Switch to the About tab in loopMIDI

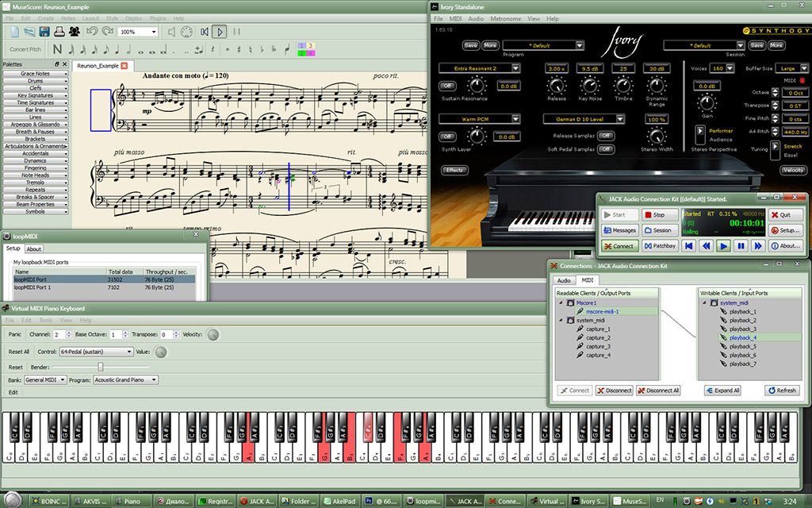tap(33, 248)
